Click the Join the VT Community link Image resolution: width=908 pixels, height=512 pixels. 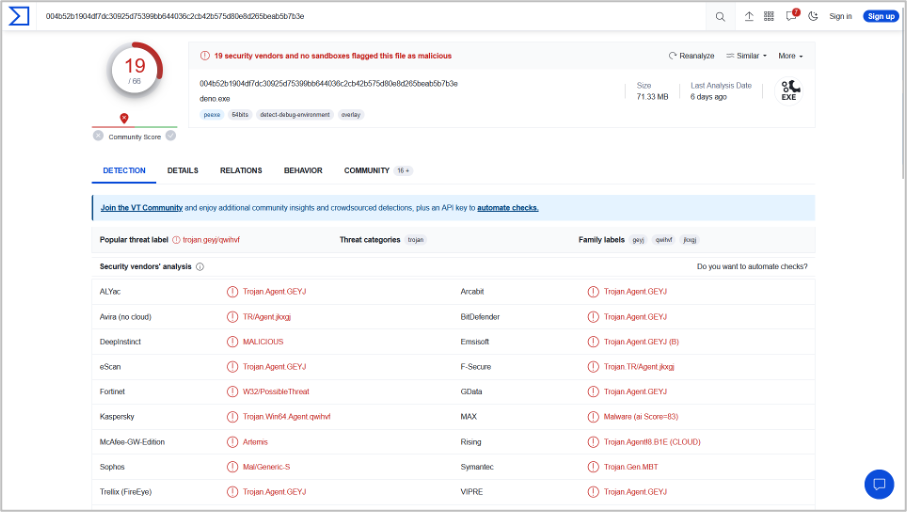[142, 207]
